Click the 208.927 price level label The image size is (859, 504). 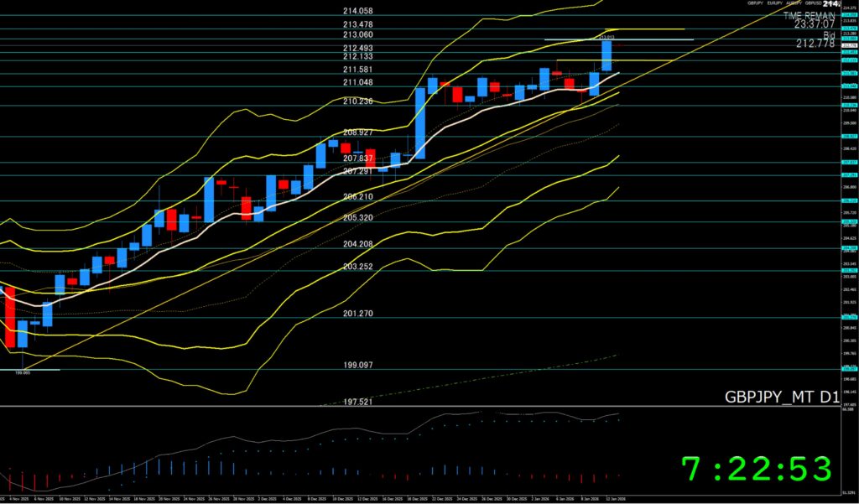pos(357,132)
